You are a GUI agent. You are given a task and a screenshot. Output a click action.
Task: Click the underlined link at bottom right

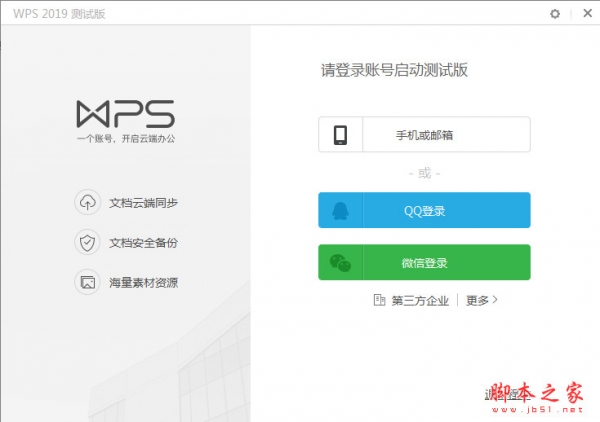coord(500,393)
